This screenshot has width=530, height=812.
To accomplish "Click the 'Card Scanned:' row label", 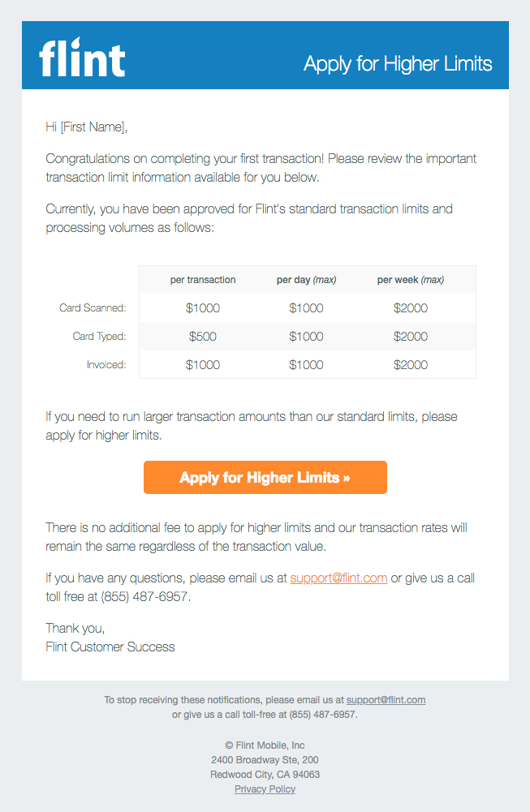I will click(93, 308).
